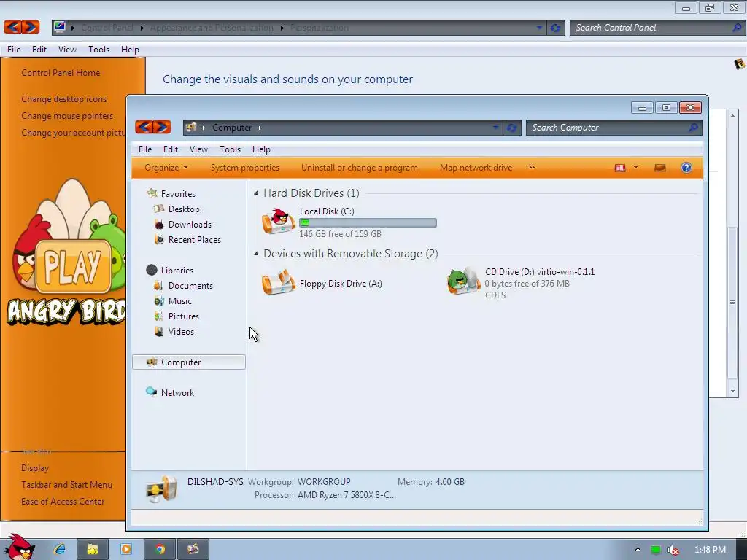The height and width of the screenshot is (560, 747).
Task: Open the Documents library icon
Action: coord(158,285)
